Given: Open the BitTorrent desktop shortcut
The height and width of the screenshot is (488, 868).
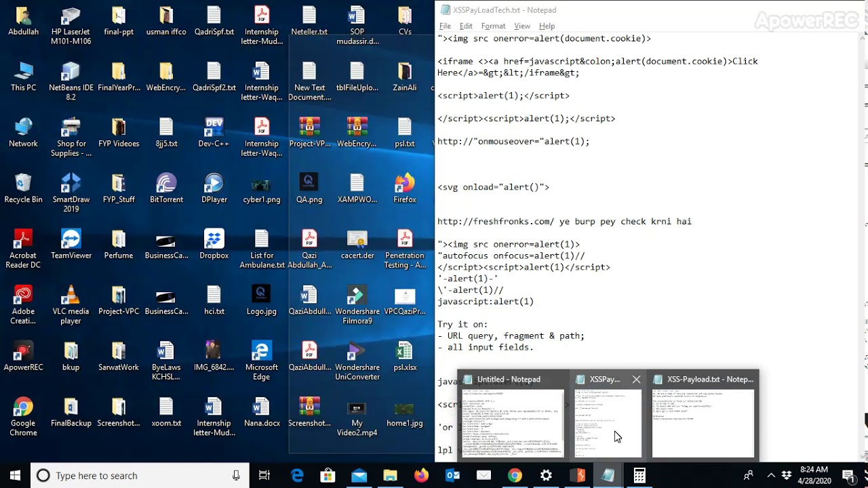Looking at the screenshot, I should pos(166,188).
